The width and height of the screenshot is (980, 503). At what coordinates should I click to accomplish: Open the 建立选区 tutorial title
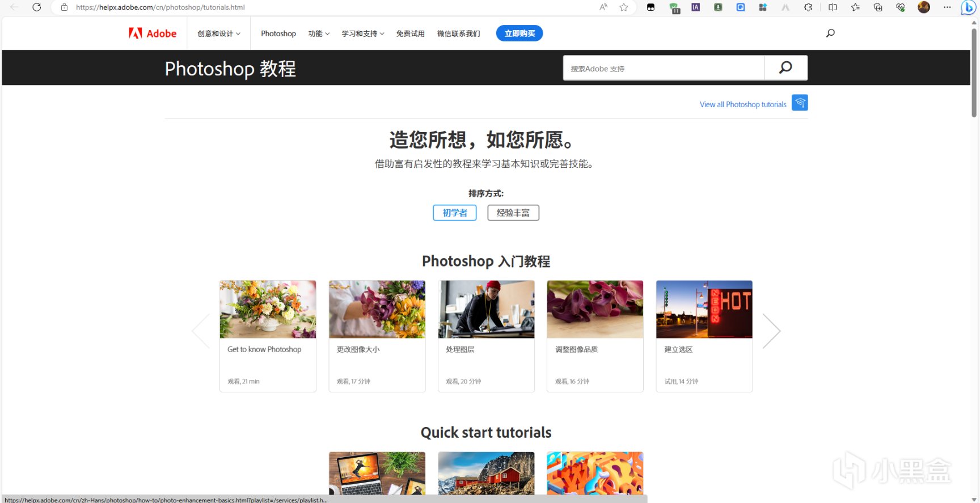point(678,349)
